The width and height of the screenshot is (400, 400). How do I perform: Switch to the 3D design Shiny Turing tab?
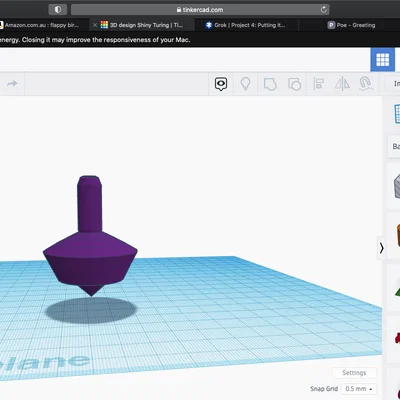[142, 25]
